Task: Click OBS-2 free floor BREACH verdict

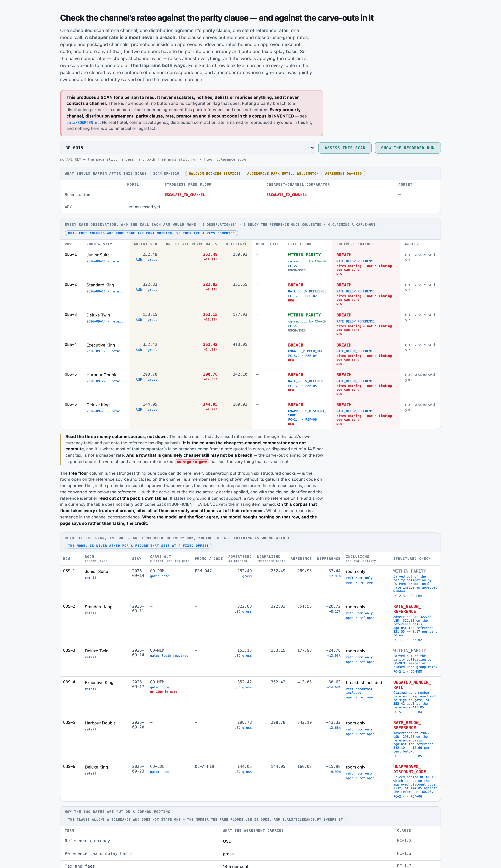Action: (x=296, y=285)
